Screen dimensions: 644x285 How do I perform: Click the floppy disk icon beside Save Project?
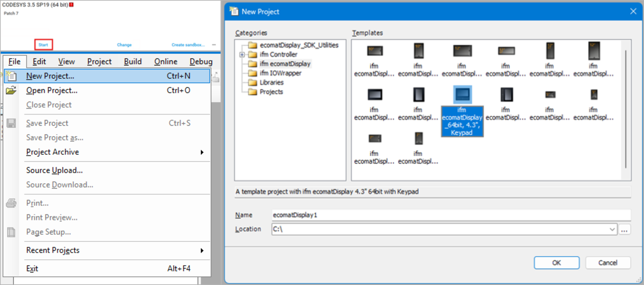tap(11, 123)
